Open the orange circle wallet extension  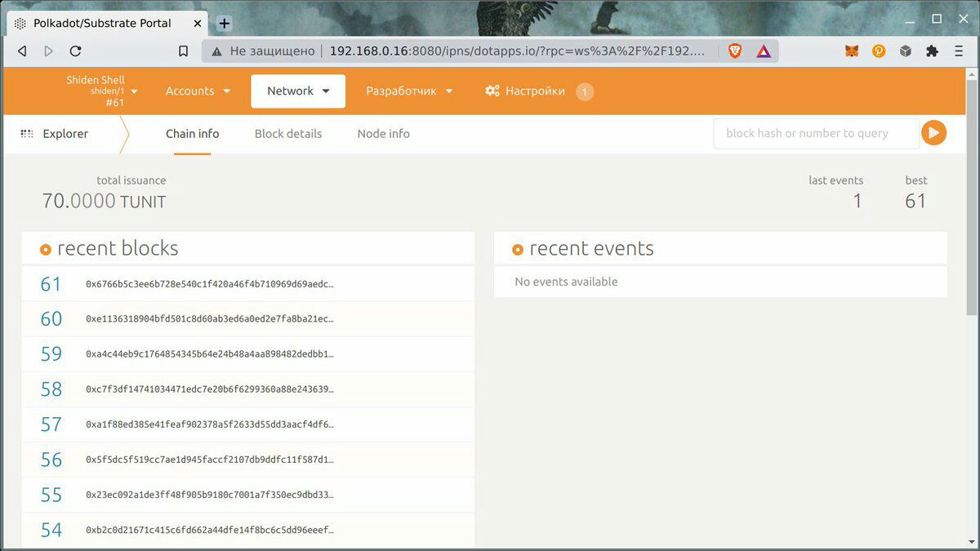(x=879, y=51)
